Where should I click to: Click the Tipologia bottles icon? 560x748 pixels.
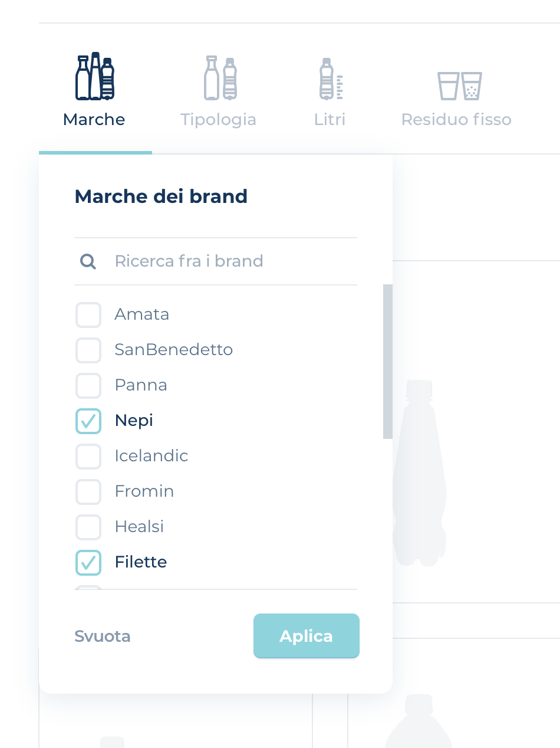[x=220, y=78]
